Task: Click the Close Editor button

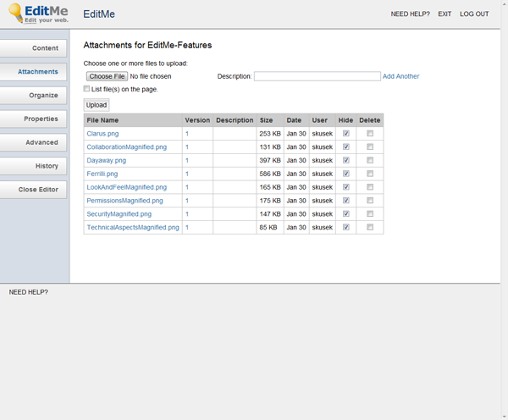Action: pos(33,190)
